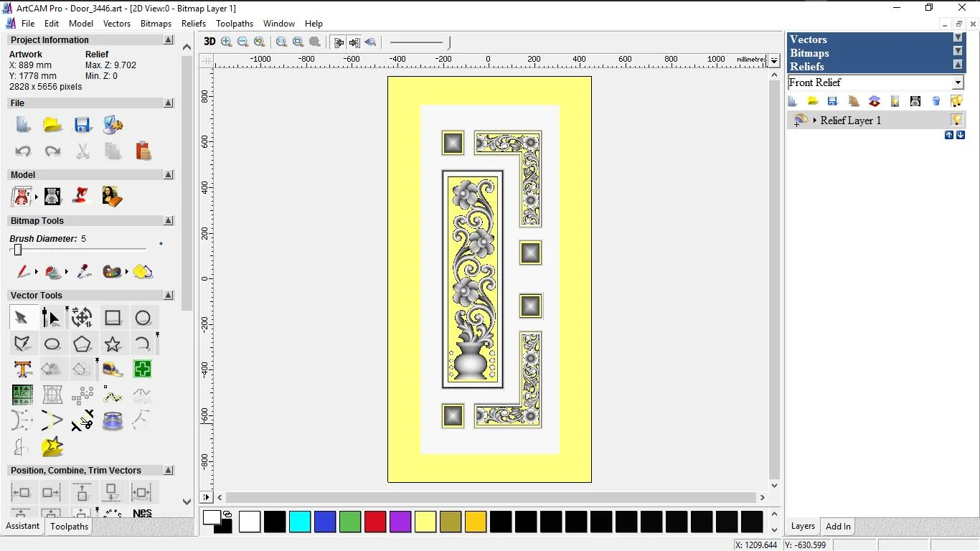
Task: Toggle all relief layers visibility bulb
Action: [x=956, y=101]
